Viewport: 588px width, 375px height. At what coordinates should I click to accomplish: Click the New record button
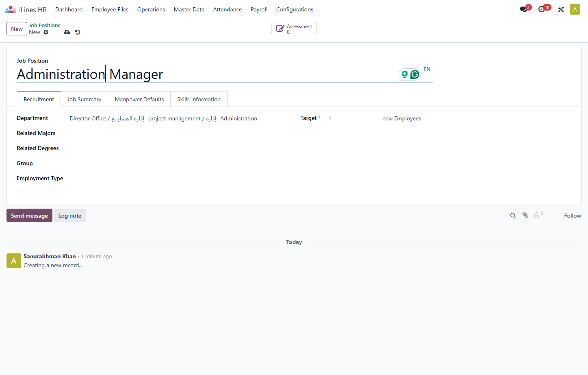17,29
